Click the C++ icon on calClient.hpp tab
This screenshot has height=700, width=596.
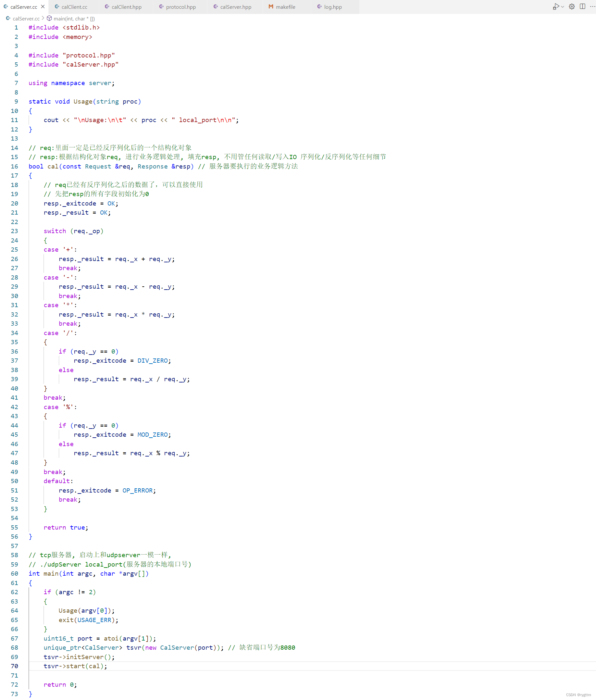click(107, 6)
